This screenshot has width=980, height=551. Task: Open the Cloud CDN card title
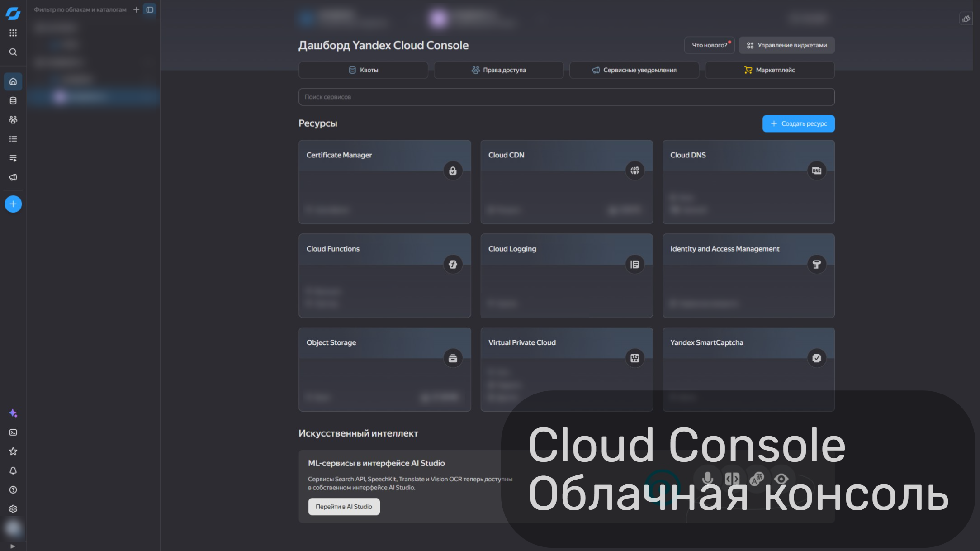[x=507, y=155]
